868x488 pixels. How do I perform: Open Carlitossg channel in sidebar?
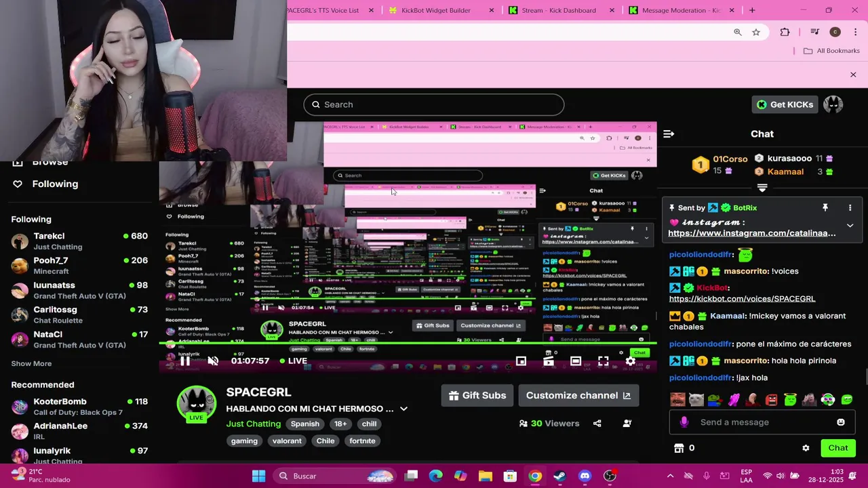[79, 314]
